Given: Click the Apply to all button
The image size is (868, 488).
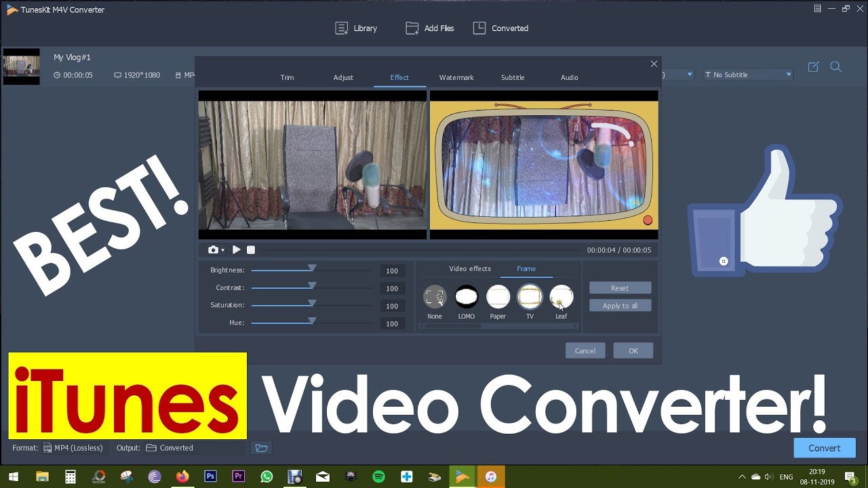Looking at the screenshot, I should (x=620, y=306).
